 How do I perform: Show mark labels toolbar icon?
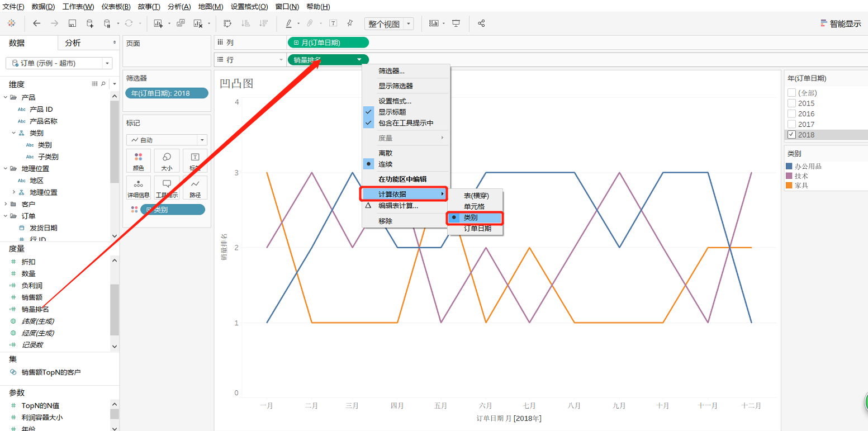(x=333, y=23)
